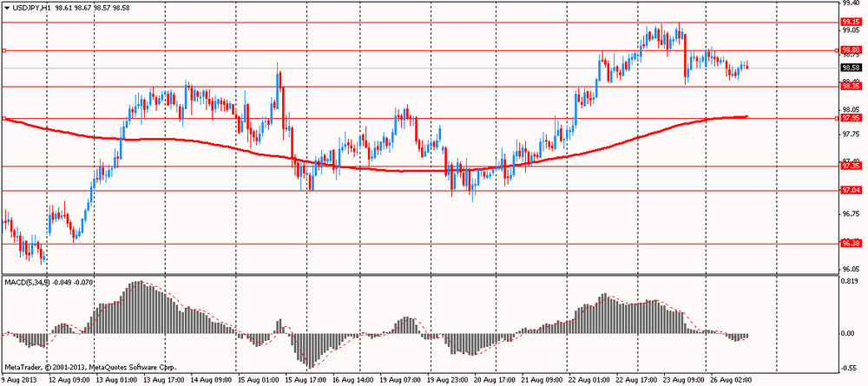The width and height of the screenshot is (868, 386).
Task: Select the 98.80 red price level label
Action: [x=850, y=49]
